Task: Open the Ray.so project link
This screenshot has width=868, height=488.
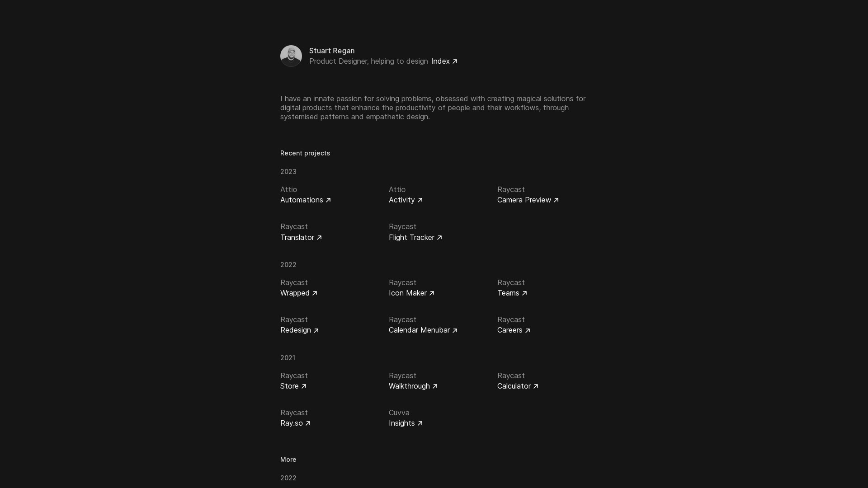Action: (x=292, y=423)
